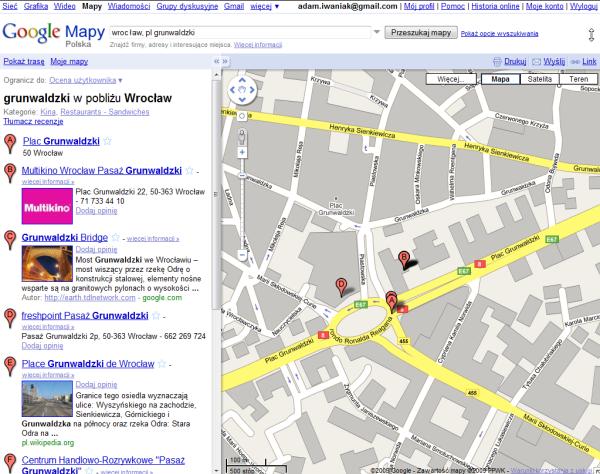Click red marker A beside Plac Grunwaldzki result
Screen dimensions: 600x474
pyautogui.click(x=10, y=144)
